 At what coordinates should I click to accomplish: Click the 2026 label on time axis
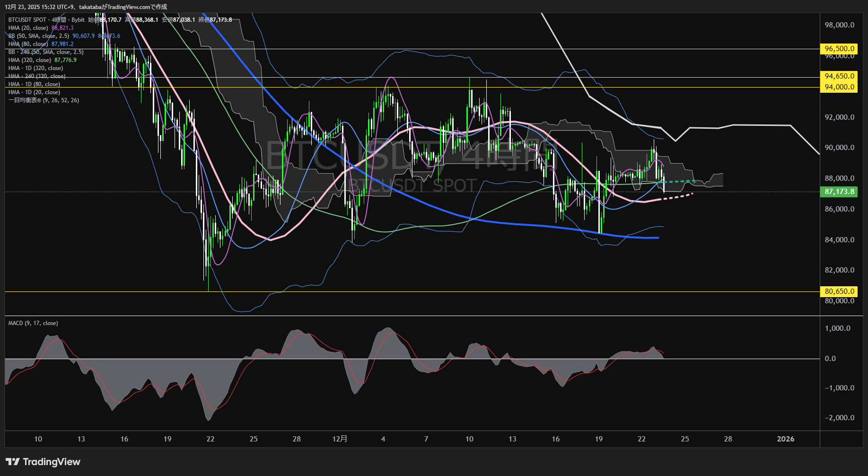point(785,439)
